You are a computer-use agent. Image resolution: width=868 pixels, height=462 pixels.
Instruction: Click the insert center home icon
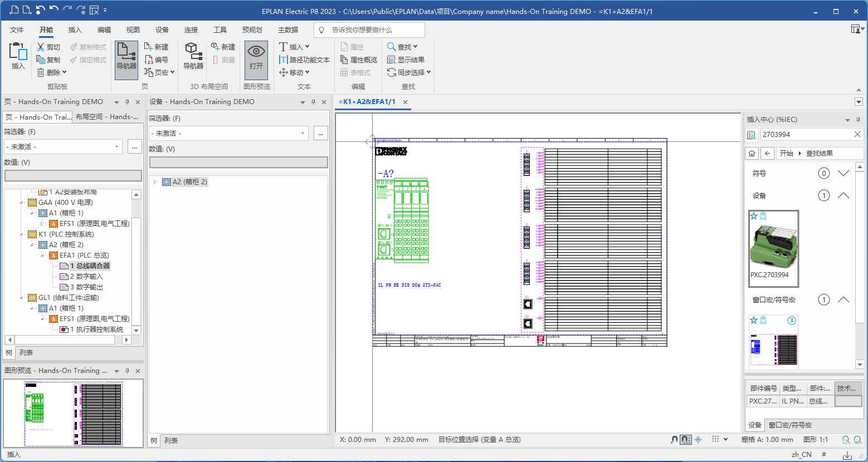[x=752, y=154]
